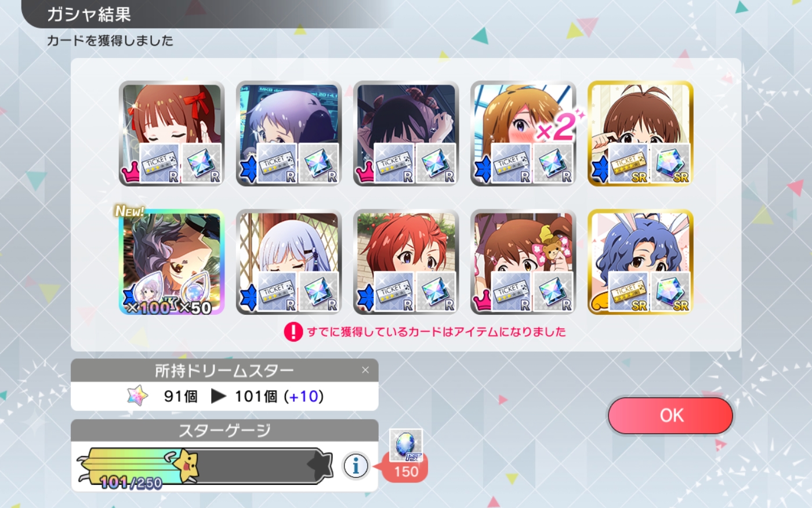Select the card marked x2
The width and height of the screenshot is (812, 508).
click(523, 133)
